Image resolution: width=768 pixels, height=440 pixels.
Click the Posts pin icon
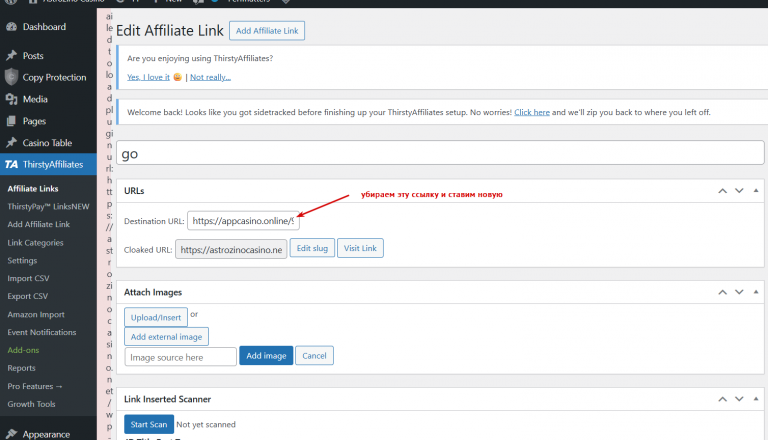click(x=11, y=55)
